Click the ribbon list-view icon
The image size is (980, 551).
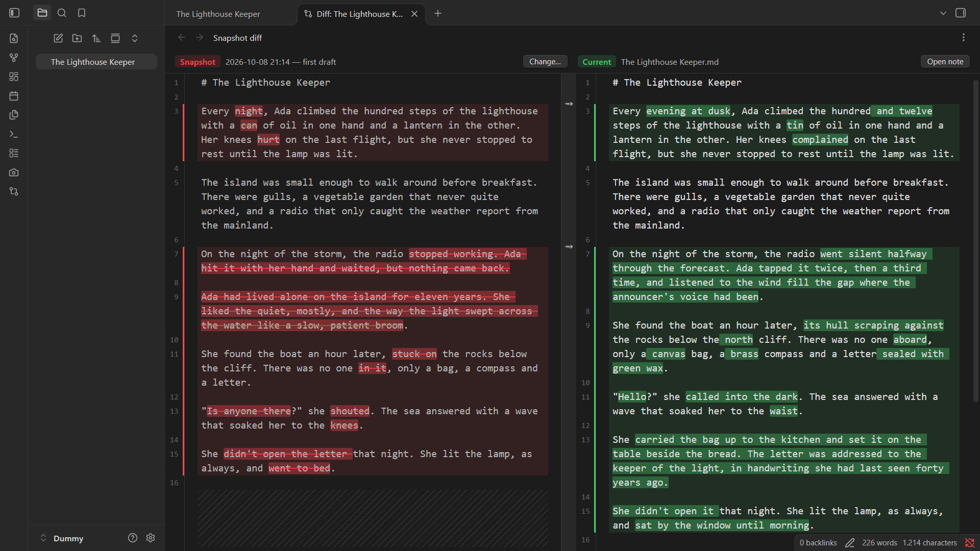(14, 153)
